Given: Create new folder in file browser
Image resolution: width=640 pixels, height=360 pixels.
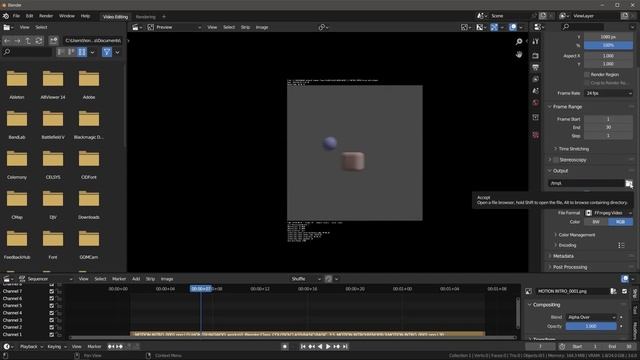Looking at the screenshot, I should [53, 41].
